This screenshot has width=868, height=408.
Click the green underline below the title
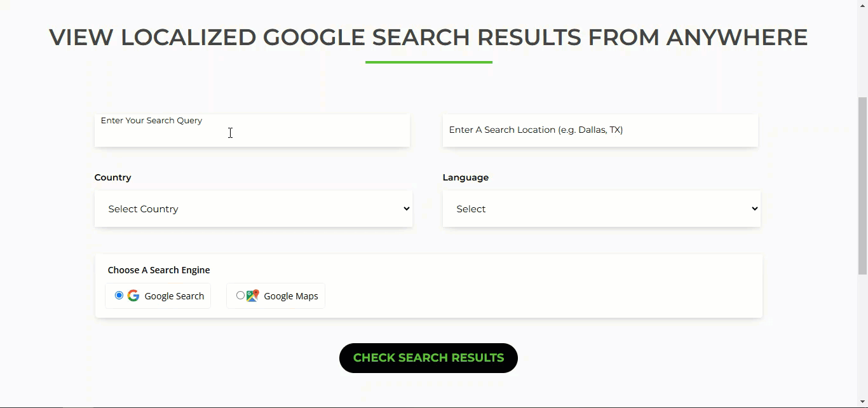pyautogui.click(x=429, y=62)
